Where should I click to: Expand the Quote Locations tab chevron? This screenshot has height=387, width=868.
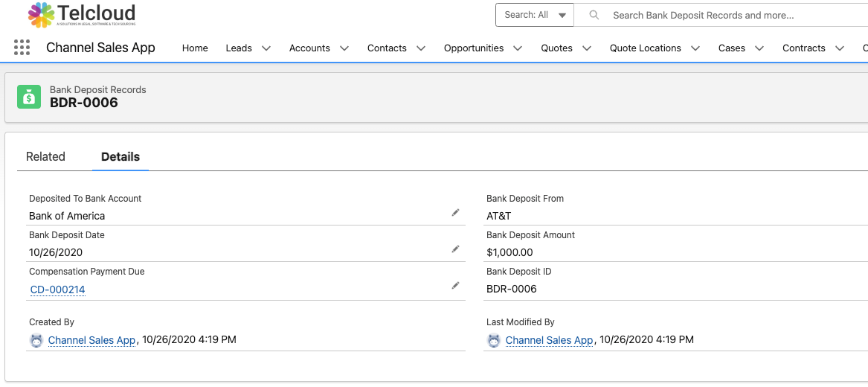pyautogui.click(x=695, y=48)
